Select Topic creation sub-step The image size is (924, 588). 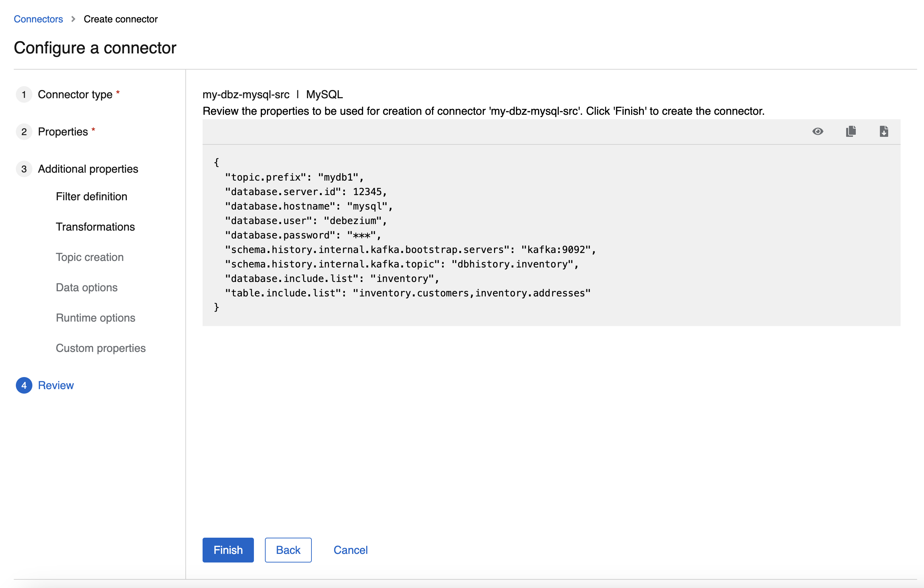(x=90, y=257)
